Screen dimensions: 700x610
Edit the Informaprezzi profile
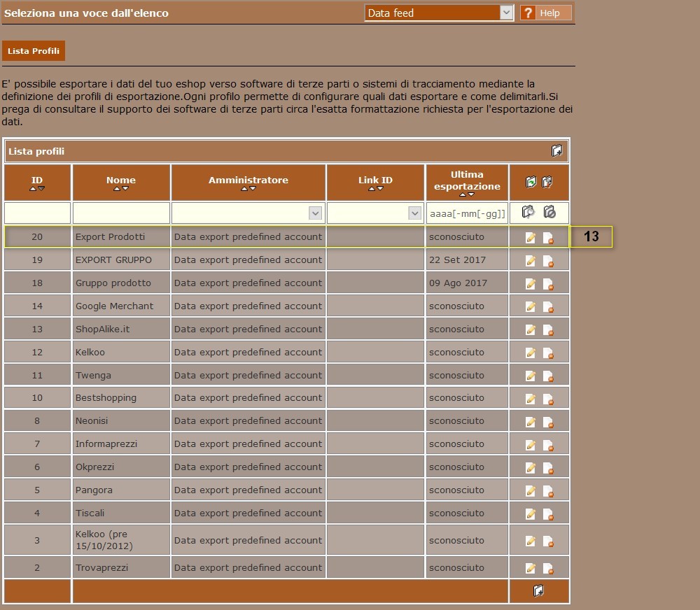pyautogui.click(x=531, y=445)
